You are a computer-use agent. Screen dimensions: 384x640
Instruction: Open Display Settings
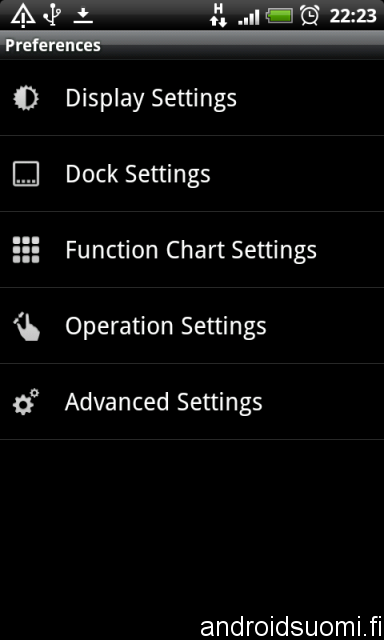[x=192, y=98]
